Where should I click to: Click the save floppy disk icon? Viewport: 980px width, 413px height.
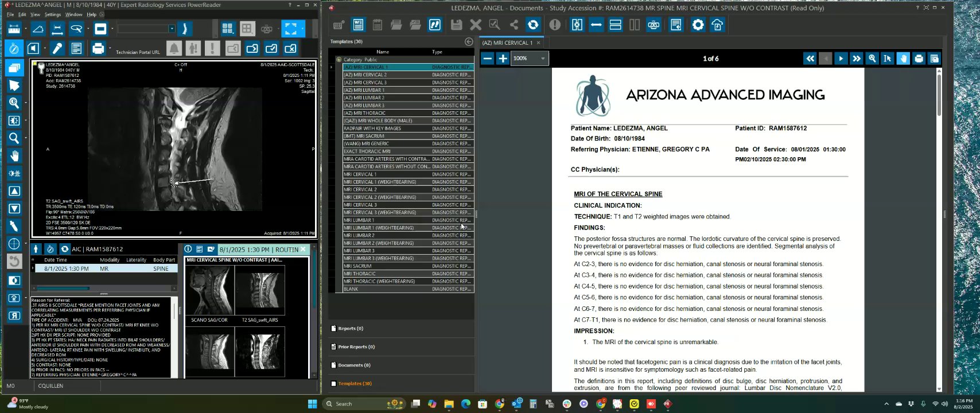pyautogui.click(x=456, y=25)
